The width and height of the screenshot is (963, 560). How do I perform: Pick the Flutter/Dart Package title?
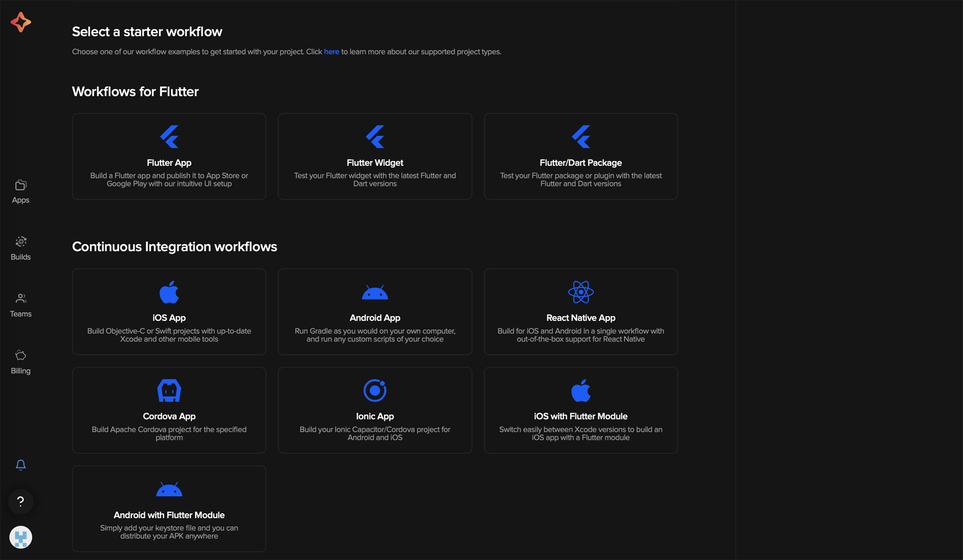[x=581, y=163]
